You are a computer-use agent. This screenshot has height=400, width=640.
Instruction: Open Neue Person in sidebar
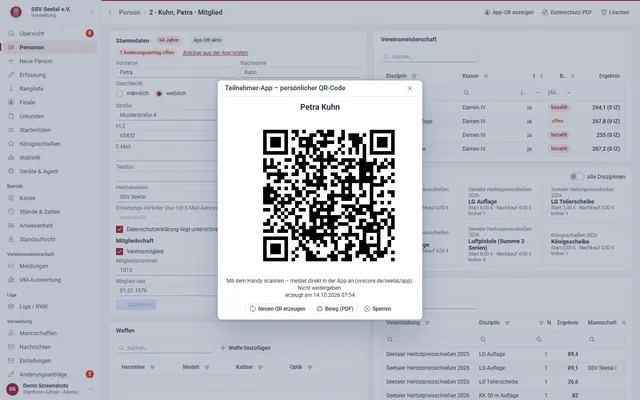(49, 61)
